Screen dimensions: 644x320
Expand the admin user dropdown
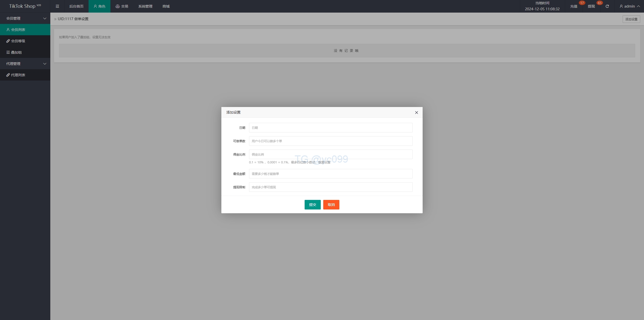click(630, 6)
